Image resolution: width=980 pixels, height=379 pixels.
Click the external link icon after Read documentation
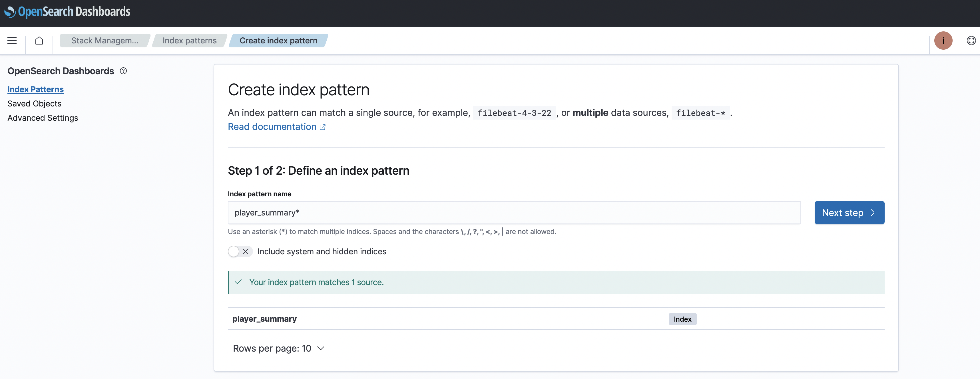[x=323, y=127]
